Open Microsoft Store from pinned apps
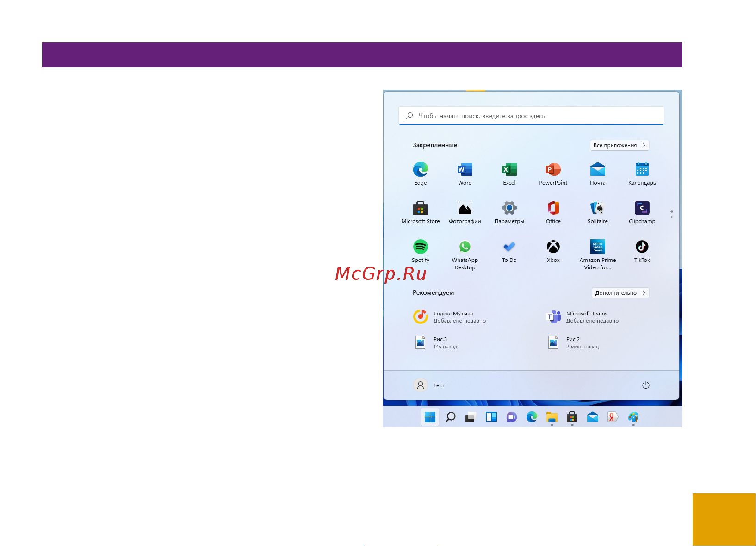The width and height of the screenshot is (756, 546). [420, 212]
